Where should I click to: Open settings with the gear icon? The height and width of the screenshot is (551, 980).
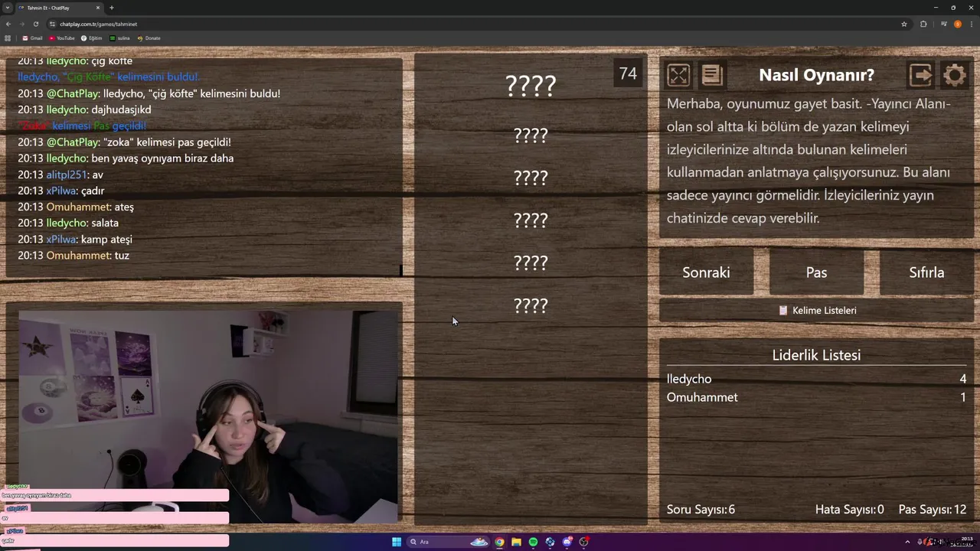click(x=954, y=75)
